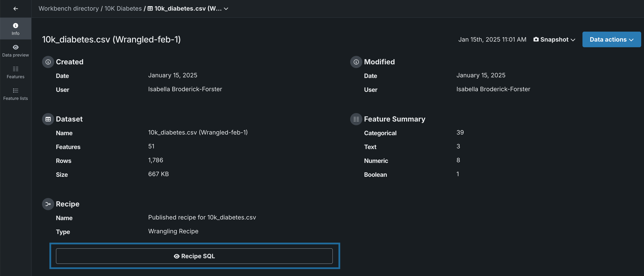
Task: Click the Dataset table icon
Action: 48,119
